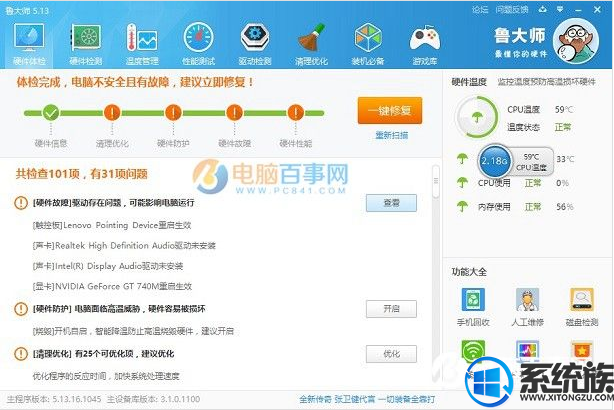Open the 论坛 forum link in the title bar

480,10
